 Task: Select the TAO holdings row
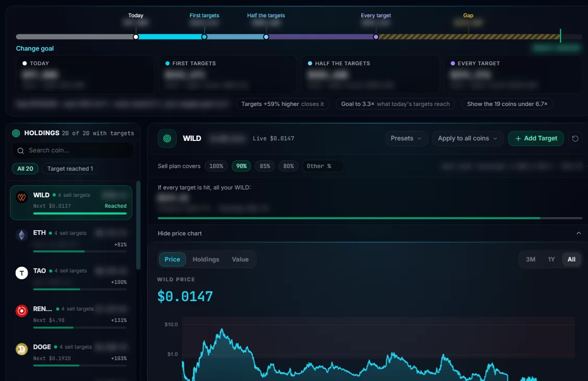click(x=71, y=278)
